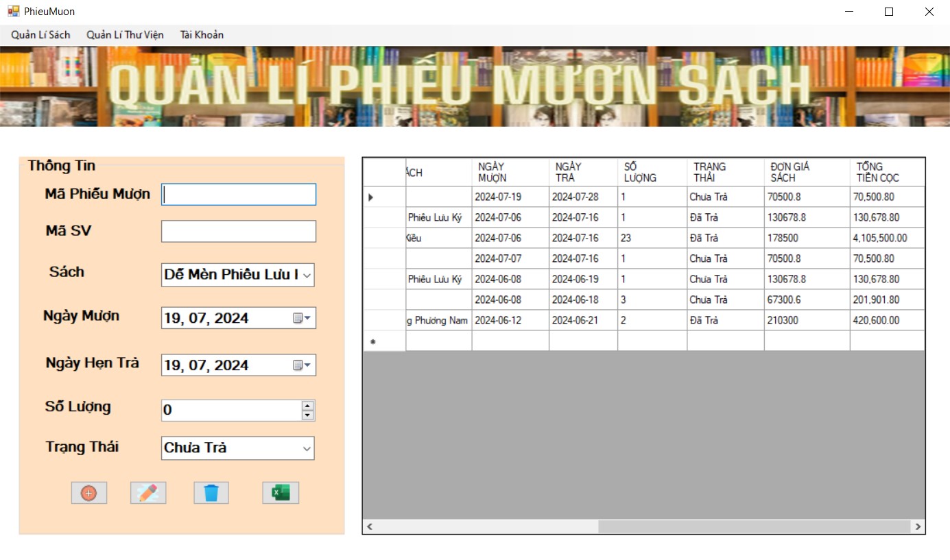Click the quantity cell 23
The width and height of the screenshot is (950, 560).
click(652, 238)
